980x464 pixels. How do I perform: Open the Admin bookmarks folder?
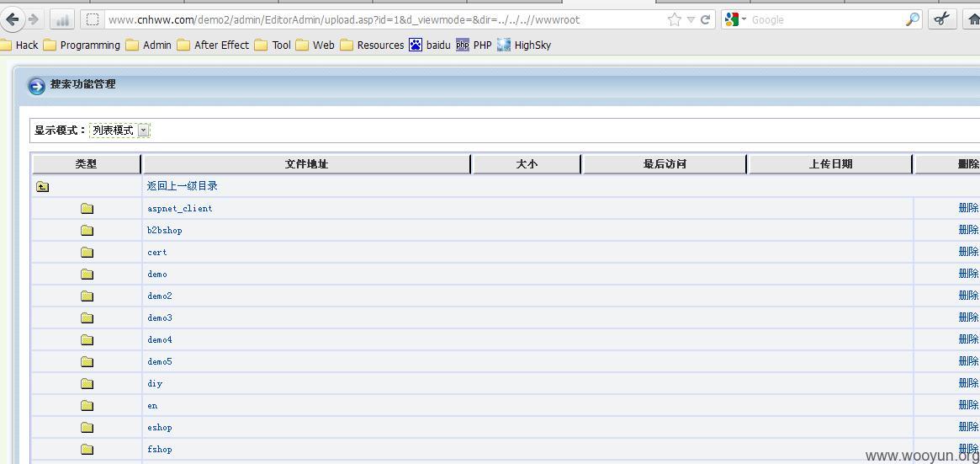coord(148,45)
